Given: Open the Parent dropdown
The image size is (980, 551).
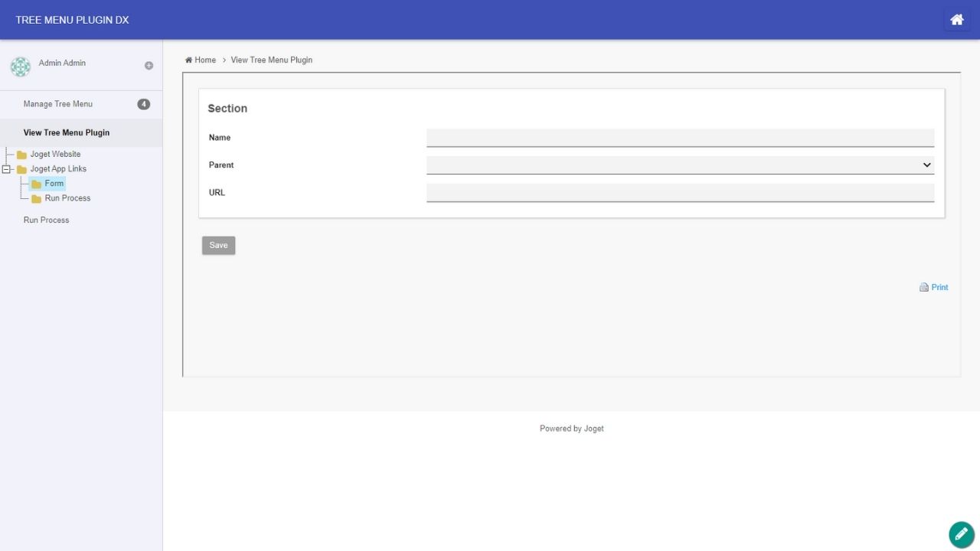Looking at the screenshot, I should (x=680, y=165).
